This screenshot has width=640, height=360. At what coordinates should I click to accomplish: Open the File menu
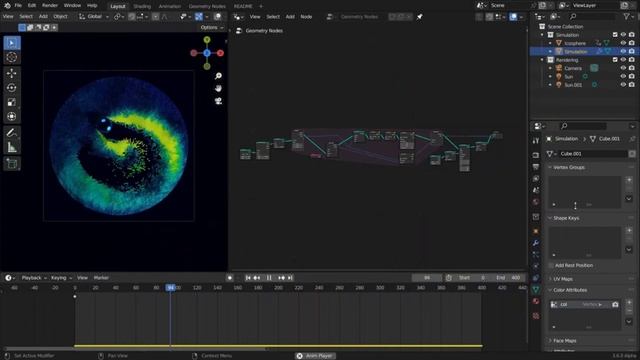click(x=18, y=6)
